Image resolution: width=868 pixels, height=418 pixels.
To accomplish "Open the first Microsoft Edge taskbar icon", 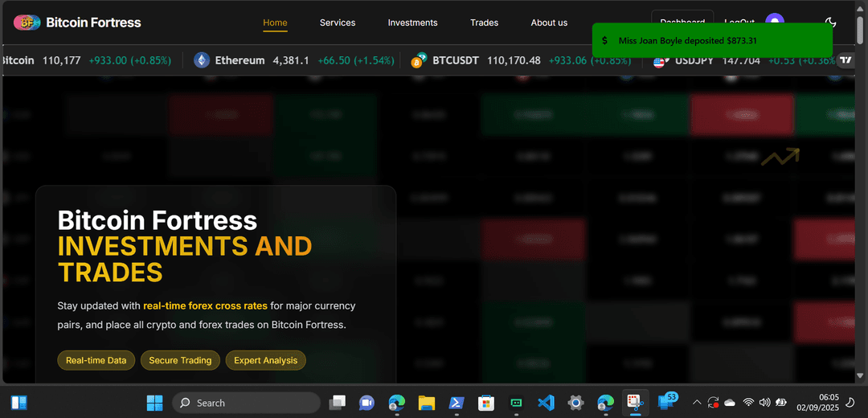I will [396, 403].
